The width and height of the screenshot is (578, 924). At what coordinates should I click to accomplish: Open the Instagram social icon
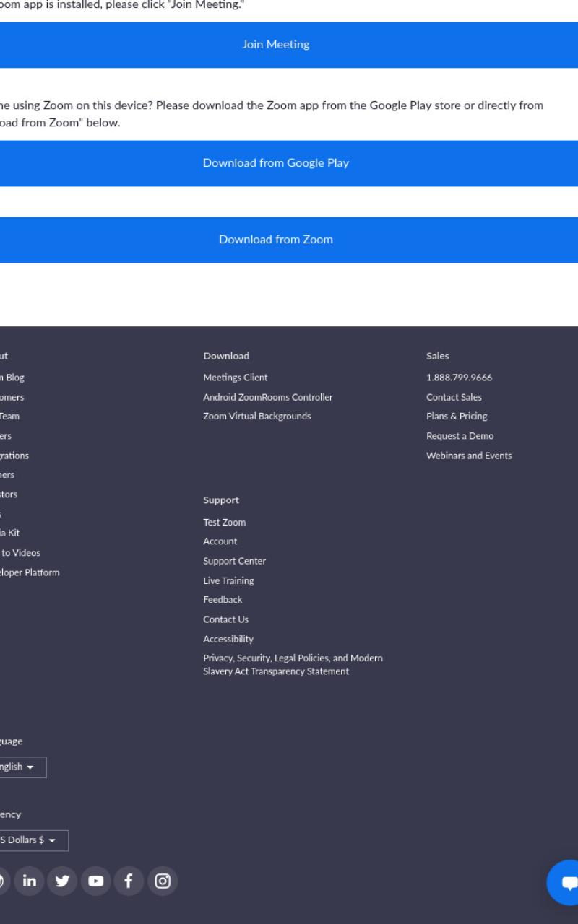coord(163,881)
